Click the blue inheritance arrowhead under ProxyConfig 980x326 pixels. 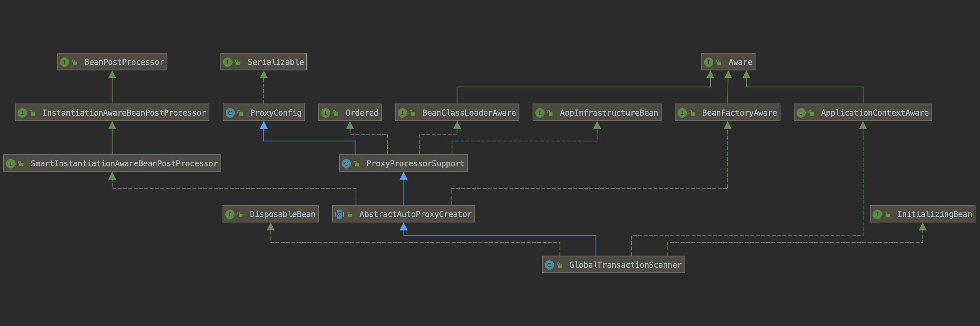pos(264,125)
